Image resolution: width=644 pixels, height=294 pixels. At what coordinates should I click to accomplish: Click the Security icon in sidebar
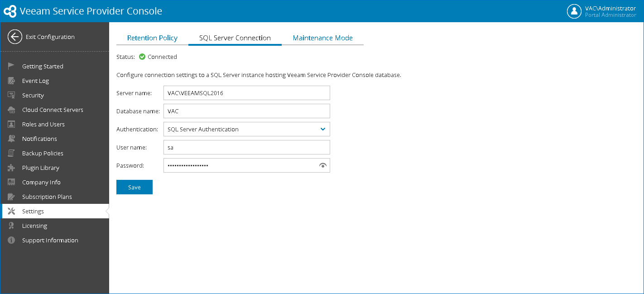[x=11, y=95]
